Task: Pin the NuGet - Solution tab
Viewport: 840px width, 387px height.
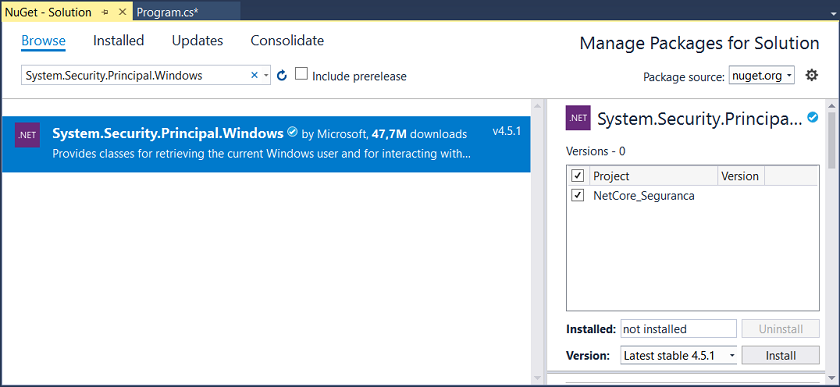Action: click(105, 12)
